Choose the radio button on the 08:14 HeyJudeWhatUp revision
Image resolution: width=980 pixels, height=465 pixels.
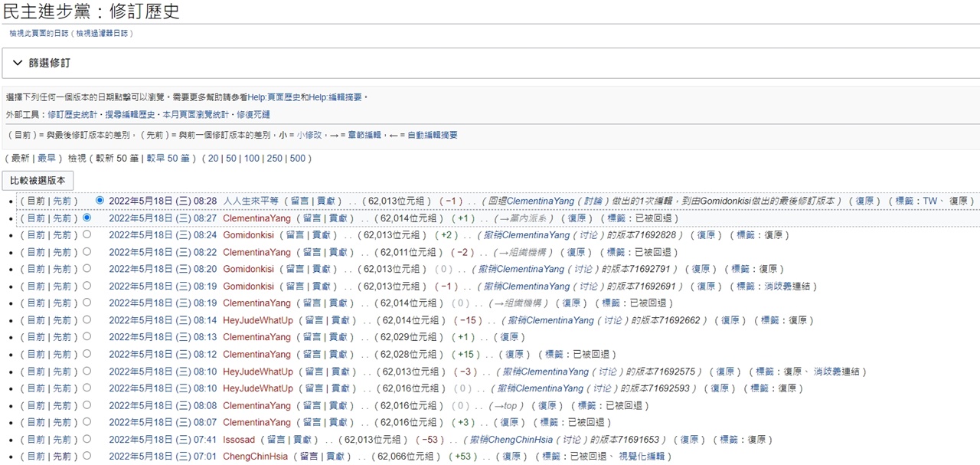tap(87, 319)
